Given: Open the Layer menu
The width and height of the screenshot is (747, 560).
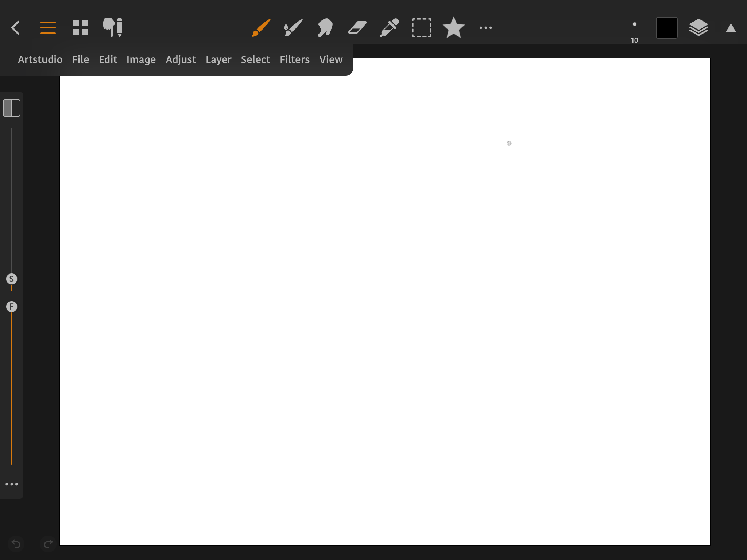Looking at the screenshot, I should tap(218, 59).
